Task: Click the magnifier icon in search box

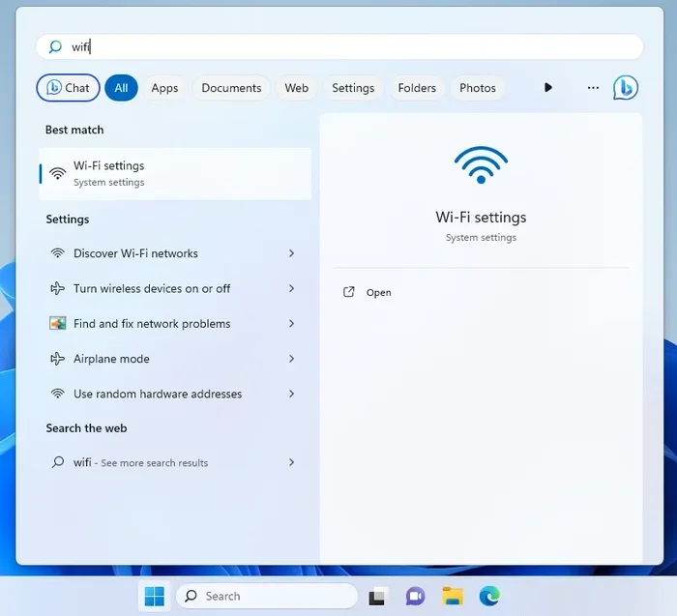Action: (x=55, y=46)
